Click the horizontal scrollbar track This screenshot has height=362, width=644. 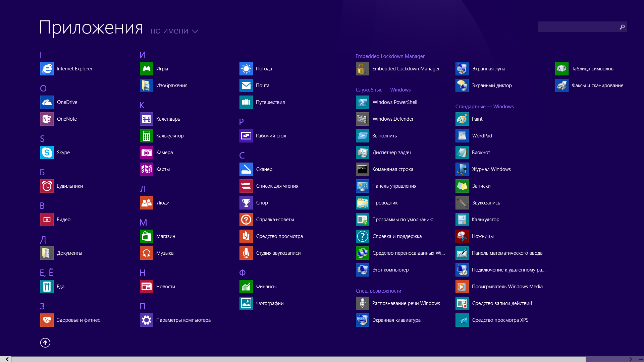pos(299,359)
